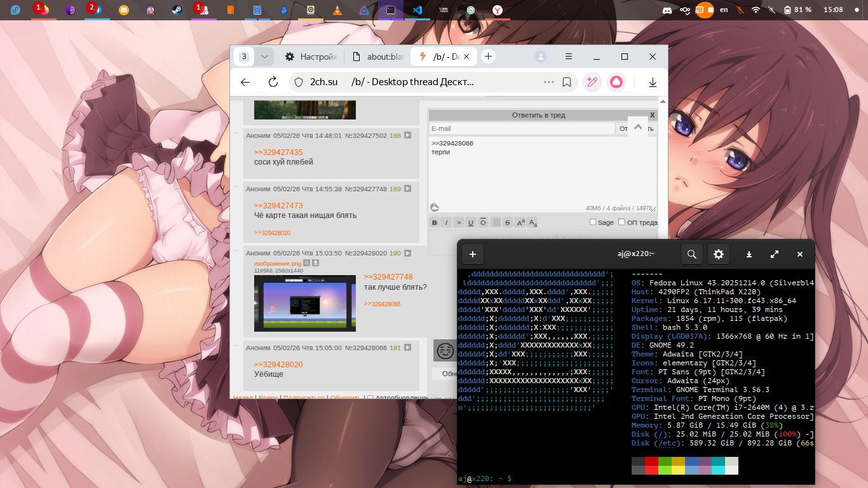Open the изображение.png file link
This screenshot has height=488, width=868.
pos(277,263)
